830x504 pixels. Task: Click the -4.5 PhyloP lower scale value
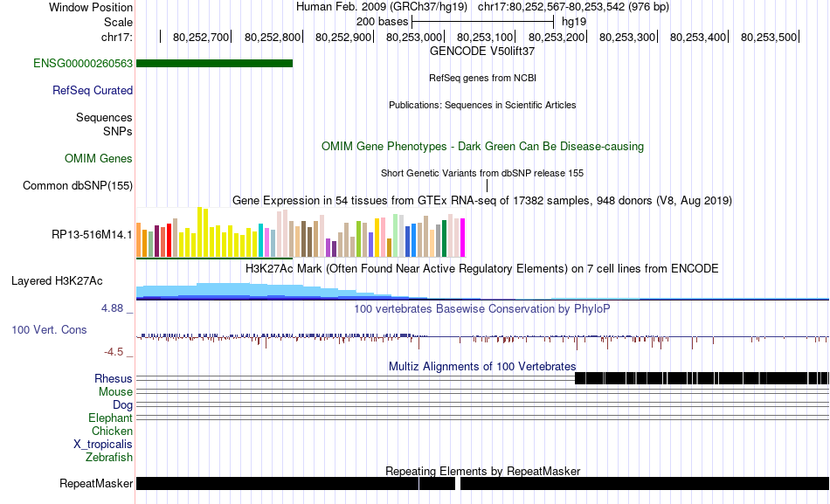114,352
